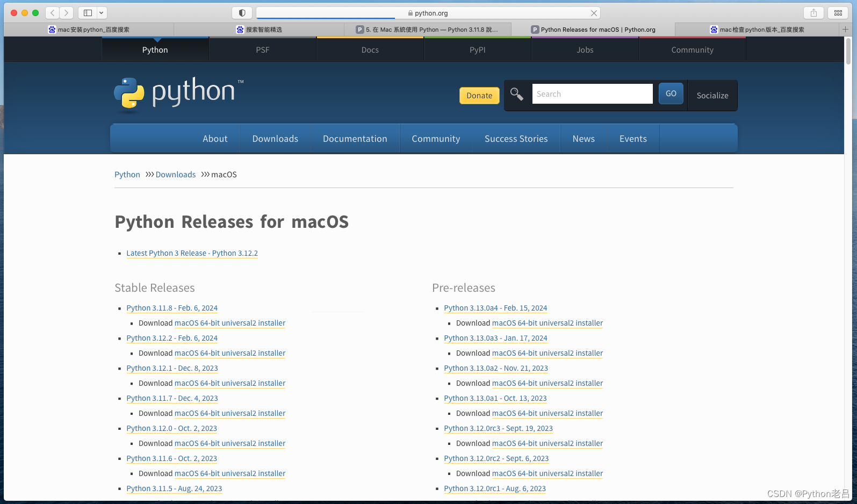Screen dimensions: 857x504
Task: Add a new tab with plus icon
Action: click(x=845, y=30)
